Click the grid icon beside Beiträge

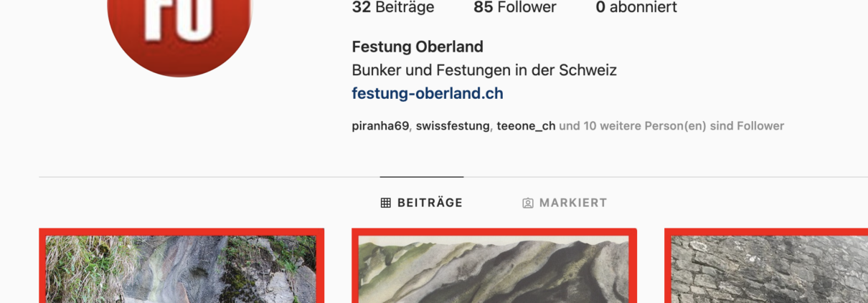point(386,203)
